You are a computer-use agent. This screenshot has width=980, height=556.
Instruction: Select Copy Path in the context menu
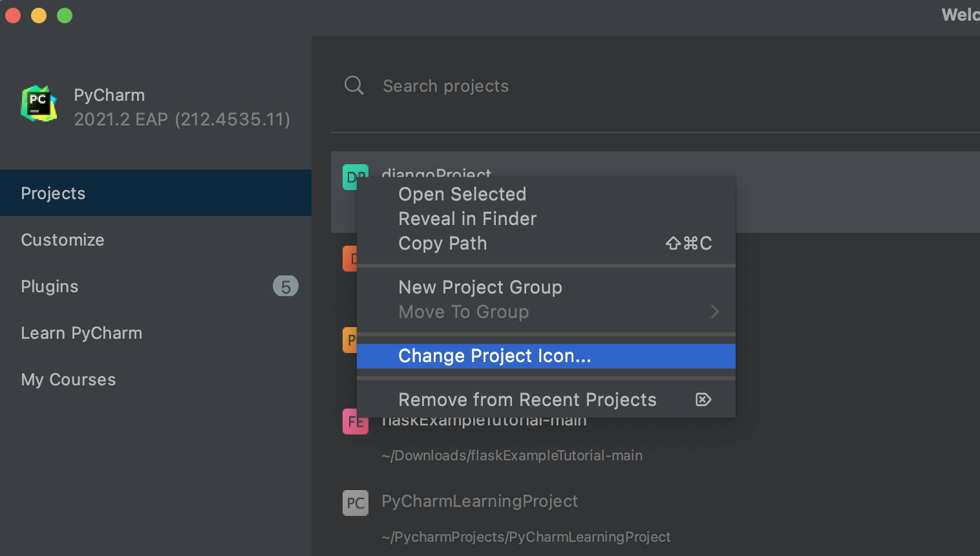[443, 243]
